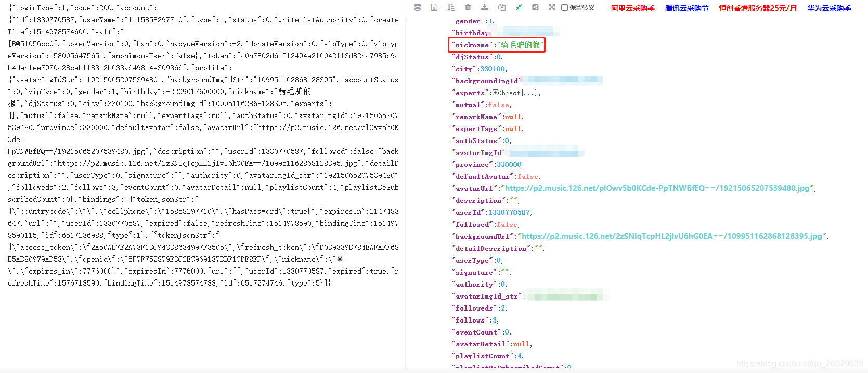Open the 阿里云采购季 link
868x373 pixels.
point(632,8)
